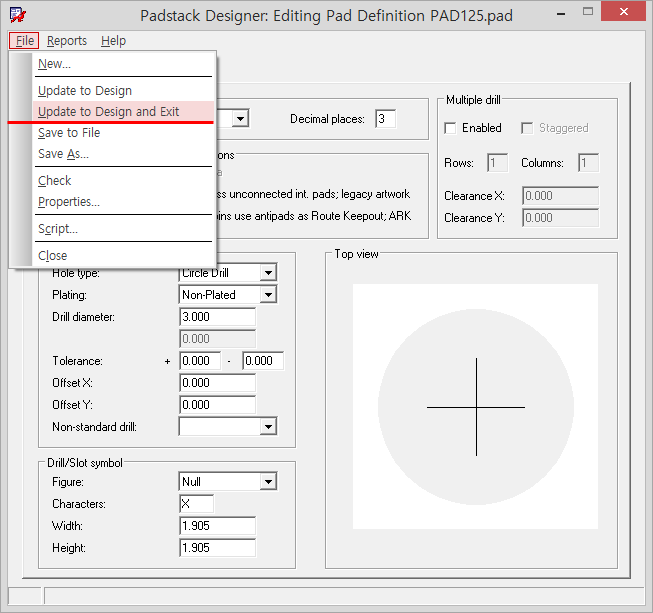Click the Decimal places field
This screenshot has height=613, width=653.
(385, 119)
